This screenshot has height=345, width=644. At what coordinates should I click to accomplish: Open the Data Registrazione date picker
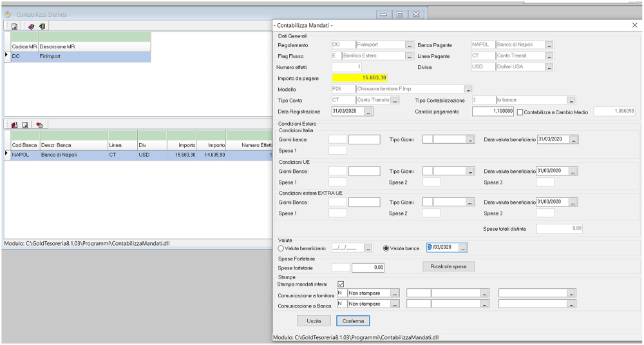click(368, 112)
